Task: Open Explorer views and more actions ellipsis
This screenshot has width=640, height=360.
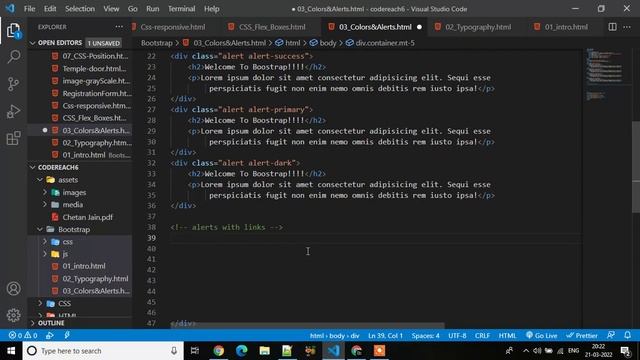Action: pyautogui.click(x=119, y=27)
